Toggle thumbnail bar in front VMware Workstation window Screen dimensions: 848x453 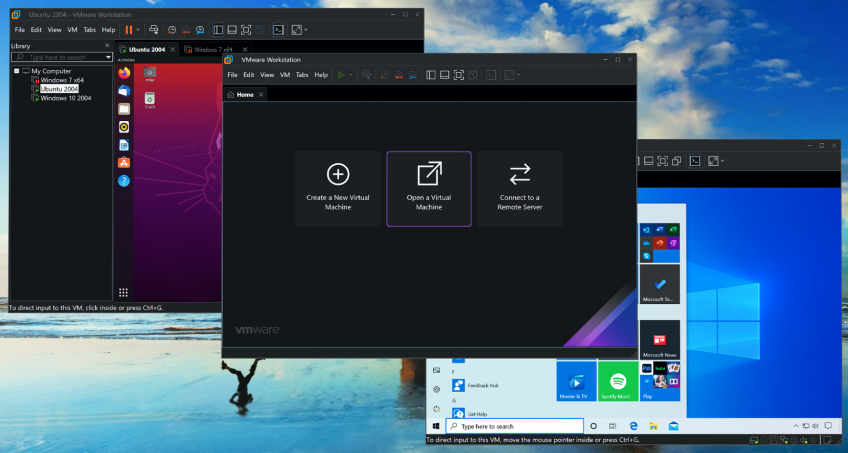(x=445, y=75)
